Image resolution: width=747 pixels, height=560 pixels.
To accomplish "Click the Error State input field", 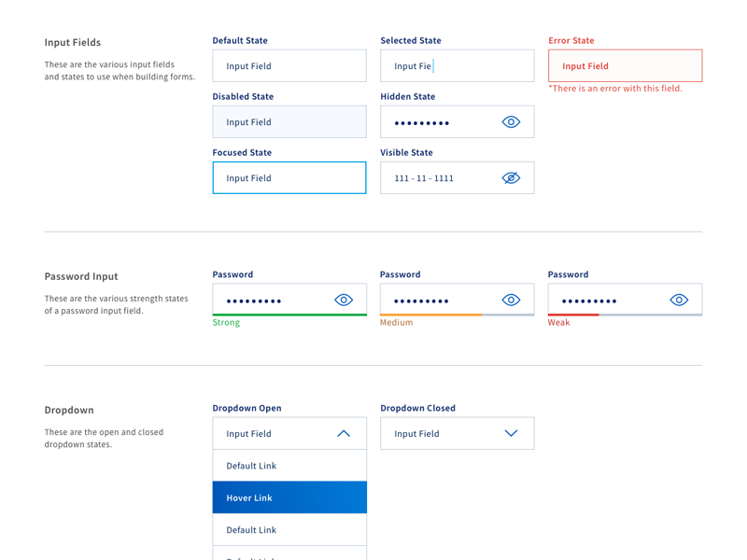I will coord(626,66).
